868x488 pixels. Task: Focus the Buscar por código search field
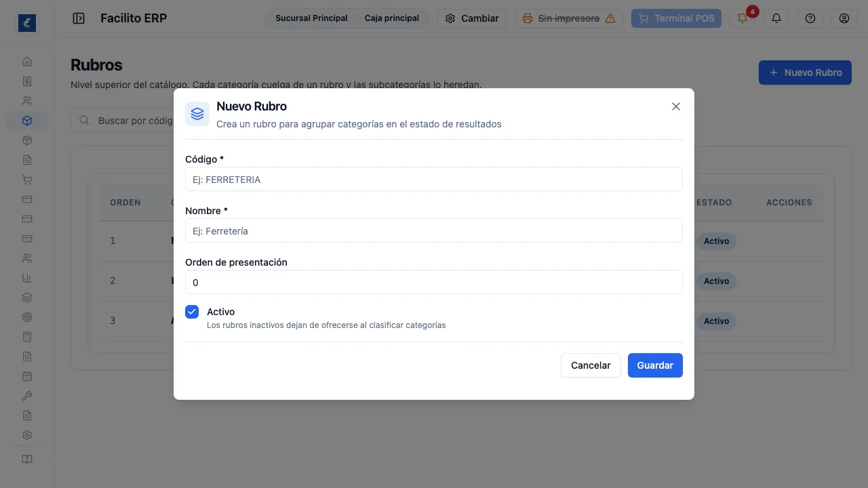(x=122, y=121)
